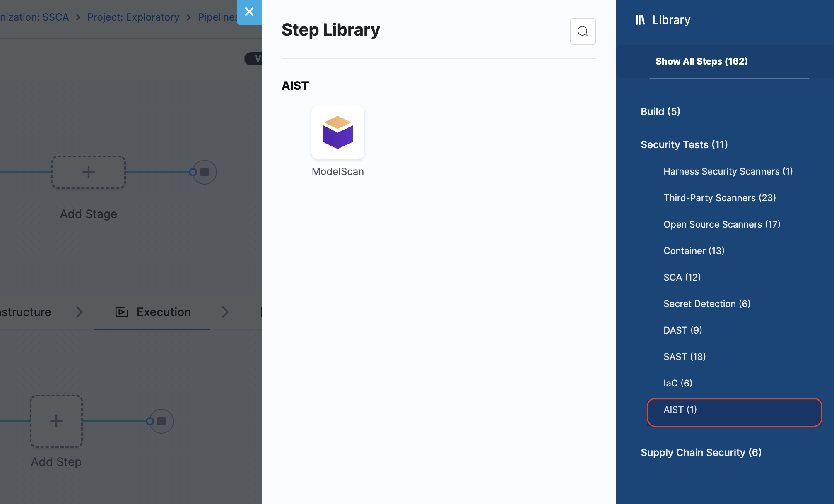Close the Step Library panel
Screen dimensions: 834x504
(x=249, y=12)
